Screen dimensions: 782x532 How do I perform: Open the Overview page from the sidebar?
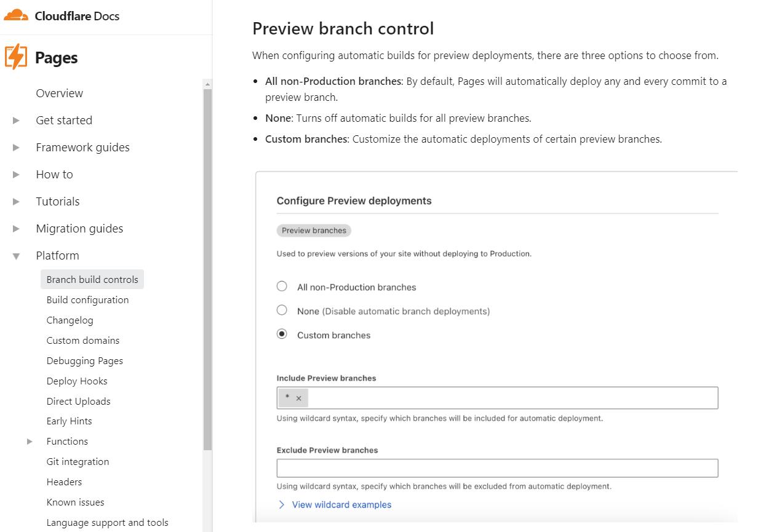click(59, 93)
